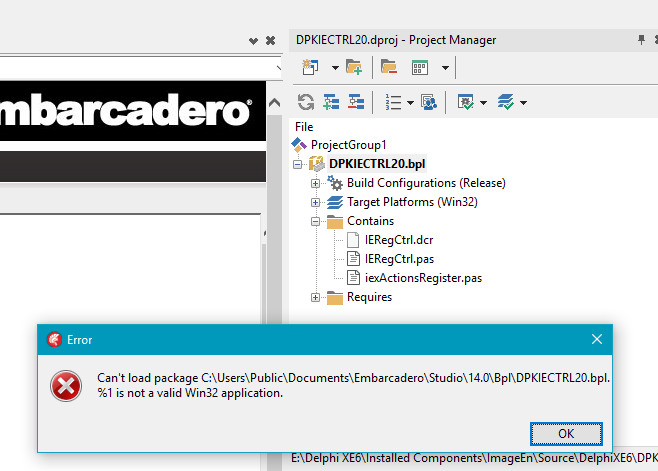The height and width of the screenshot is (471, 658).
Task: Select the IERegCtrl.pas file
Action: click(x=399, y=259)
